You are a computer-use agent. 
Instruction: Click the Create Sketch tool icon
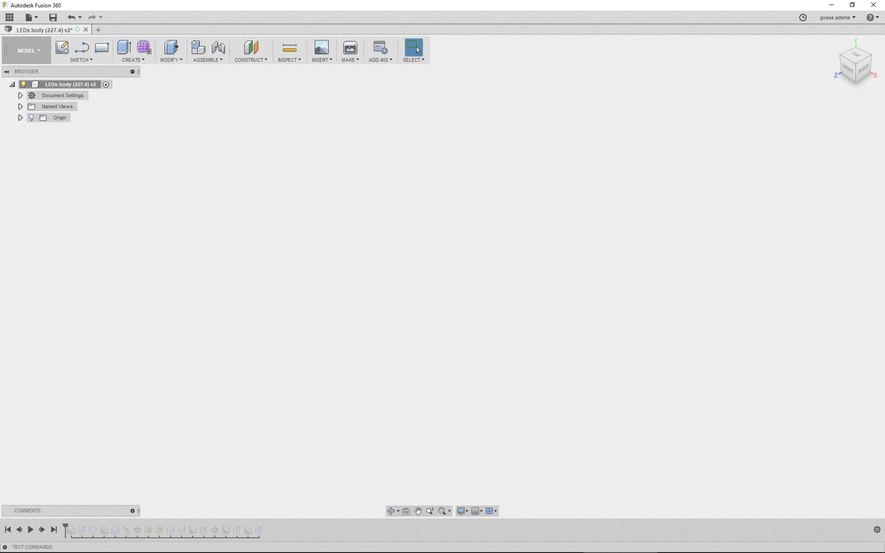pos(62,47)
